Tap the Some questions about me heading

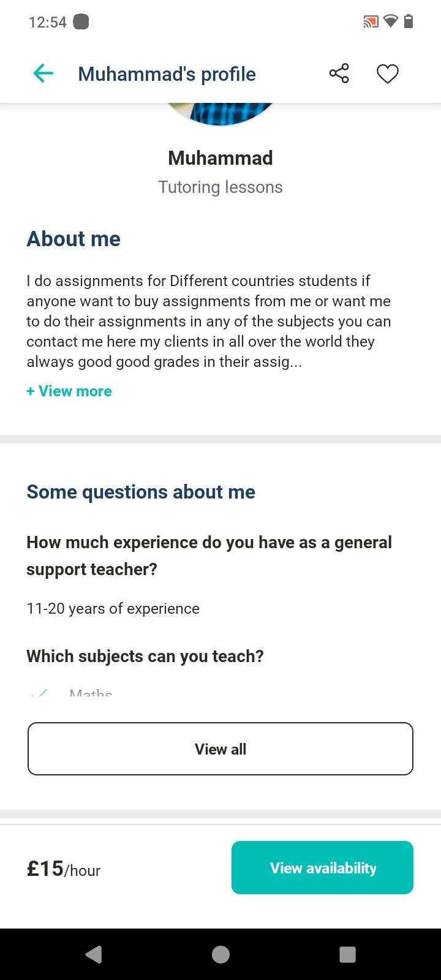[x=141, y=492]
